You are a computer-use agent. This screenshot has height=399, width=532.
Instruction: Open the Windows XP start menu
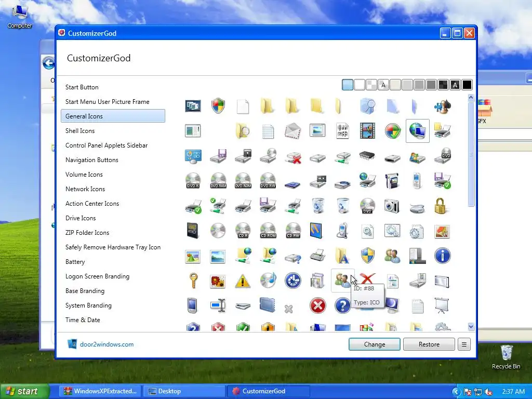[24, 391]
